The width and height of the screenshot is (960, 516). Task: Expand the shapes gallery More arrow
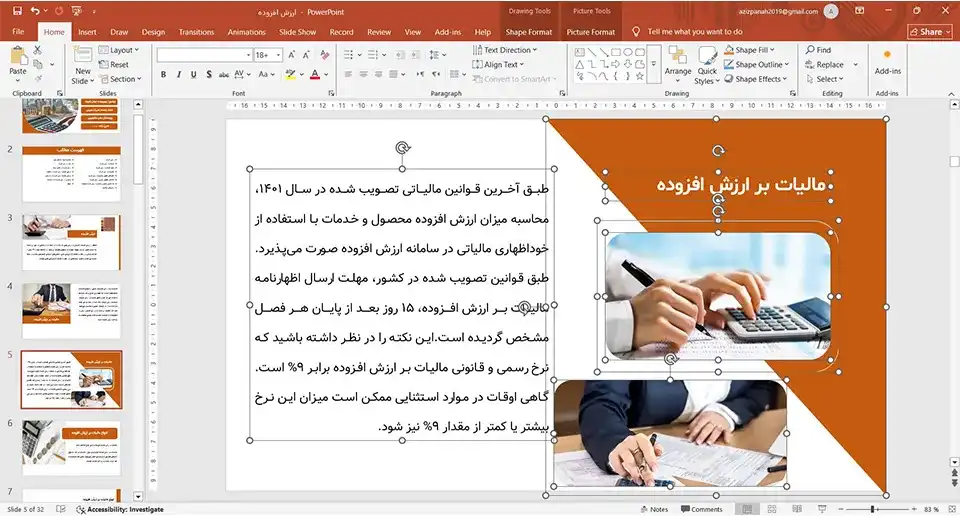pyautogui.click(x=654, y=64)
